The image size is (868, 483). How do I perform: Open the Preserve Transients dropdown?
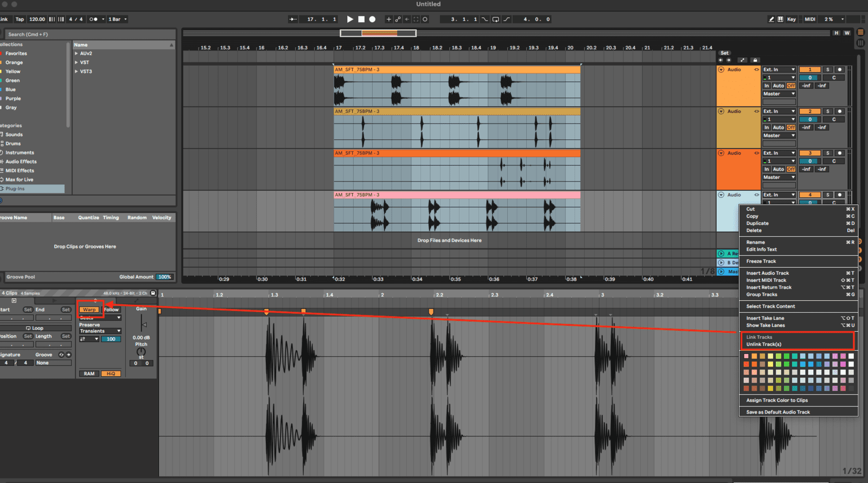[x=100, y=331]
